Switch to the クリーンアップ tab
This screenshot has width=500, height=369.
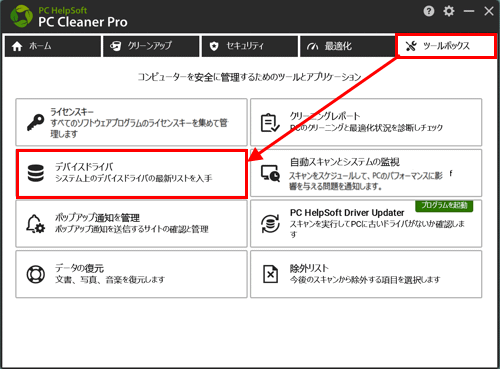(151, 46)
